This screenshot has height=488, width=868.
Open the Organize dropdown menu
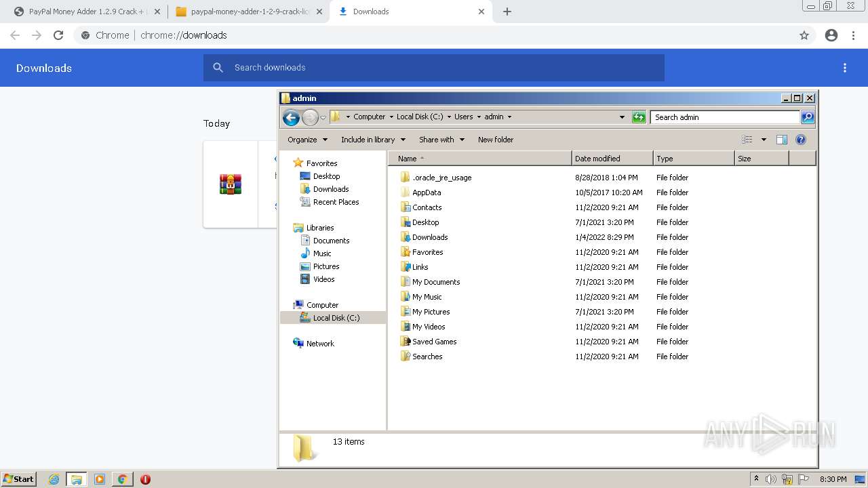tap(308, 140)
